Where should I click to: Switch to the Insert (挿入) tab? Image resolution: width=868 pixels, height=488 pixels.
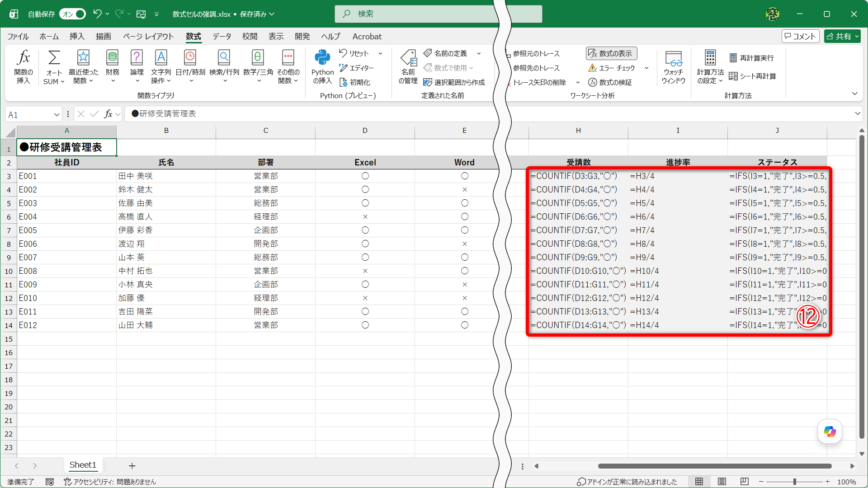click(x=77, y=37)
